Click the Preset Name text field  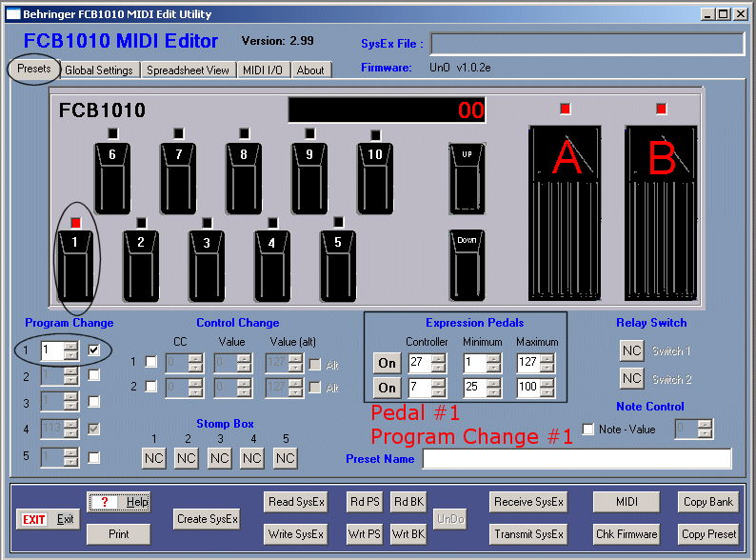[x=577, y=459]
